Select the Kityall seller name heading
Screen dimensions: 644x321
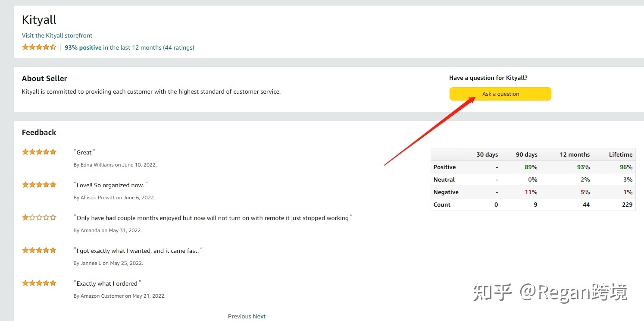point(39,20)
